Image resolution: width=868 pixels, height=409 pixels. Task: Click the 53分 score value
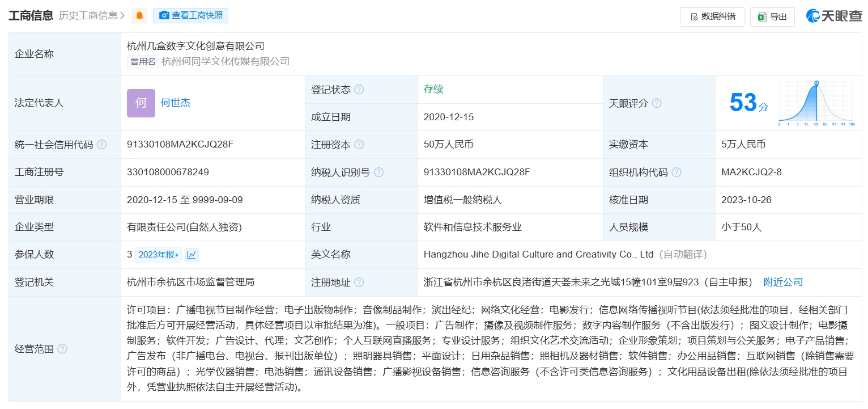coord(748,103)
